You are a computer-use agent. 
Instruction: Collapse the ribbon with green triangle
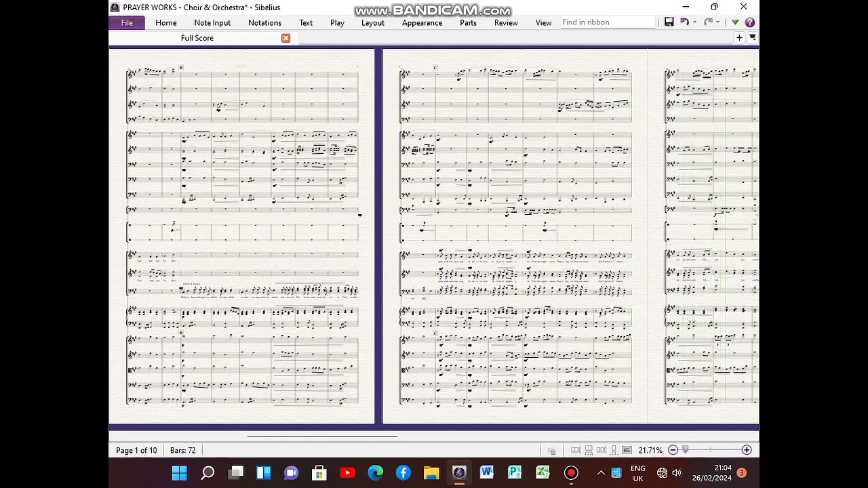tap(735, 22)
